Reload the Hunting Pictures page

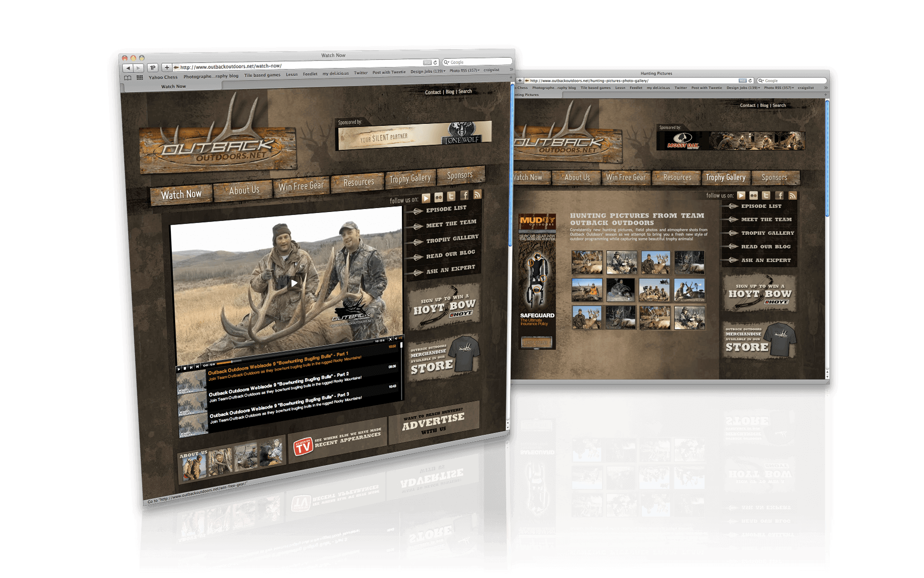click(750, 80)
